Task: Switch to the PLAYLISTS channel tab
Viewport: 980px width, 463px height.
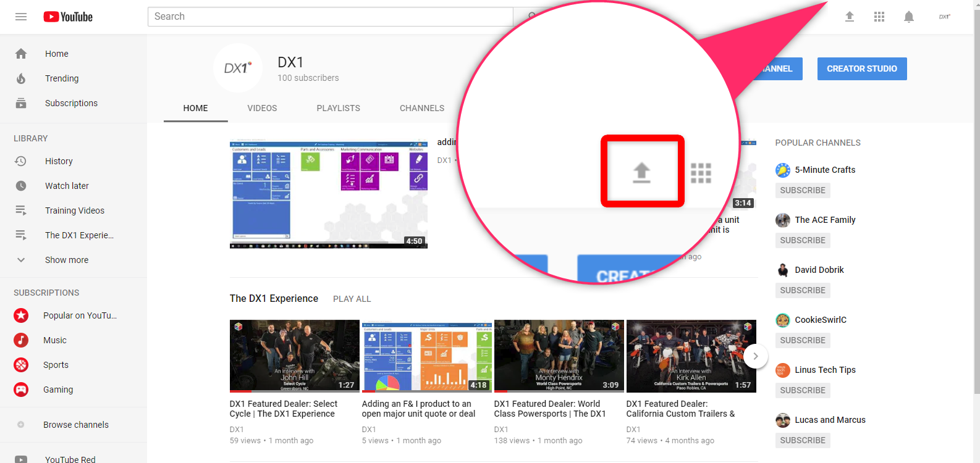Action: (339, 108)
